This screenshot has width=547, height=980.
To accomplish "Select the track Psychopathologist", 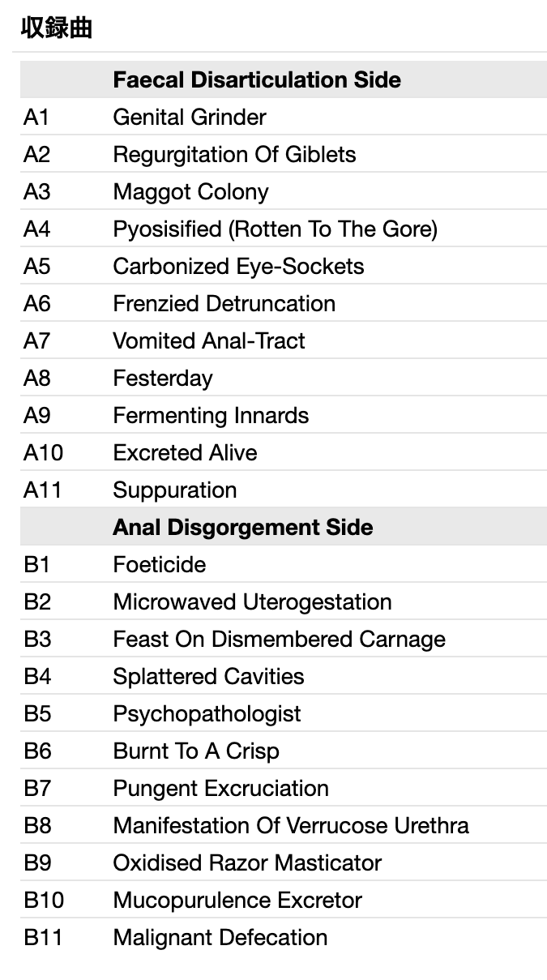I will coord(207,713).
